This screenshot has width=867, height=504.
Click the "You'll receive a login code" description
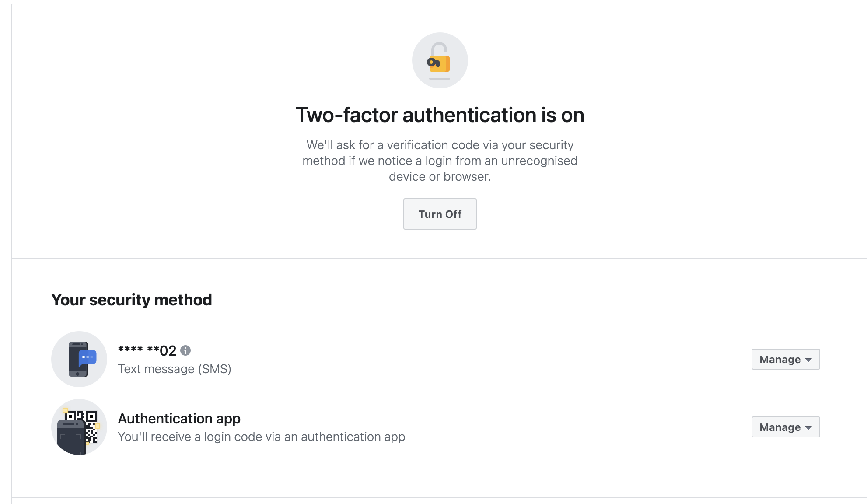tap(262, 437)
